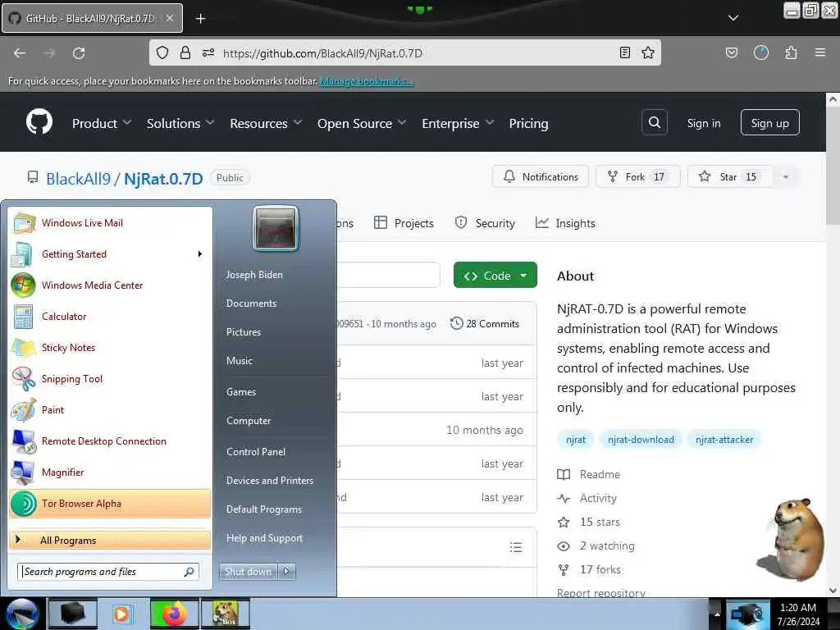The width and height of the screenshot is (840, 630).
Task: Click the Shut down button
Action: point(248,572)
